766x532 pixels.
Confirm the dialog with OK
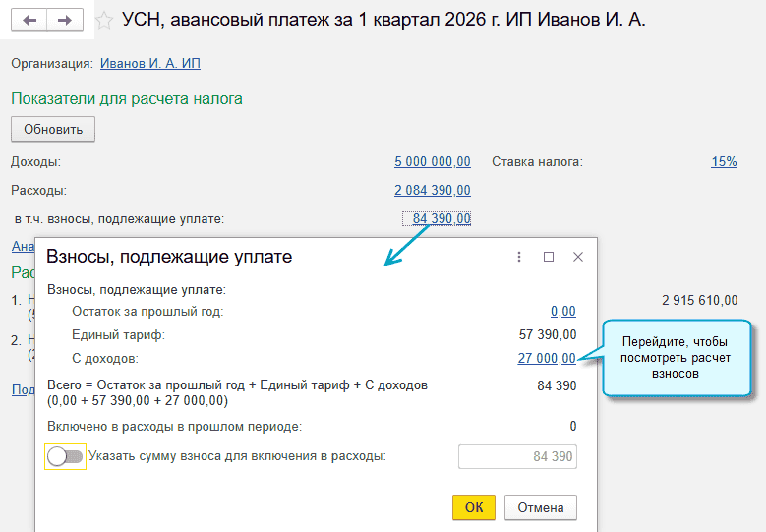pyautogui.click(x=474, y=507)
